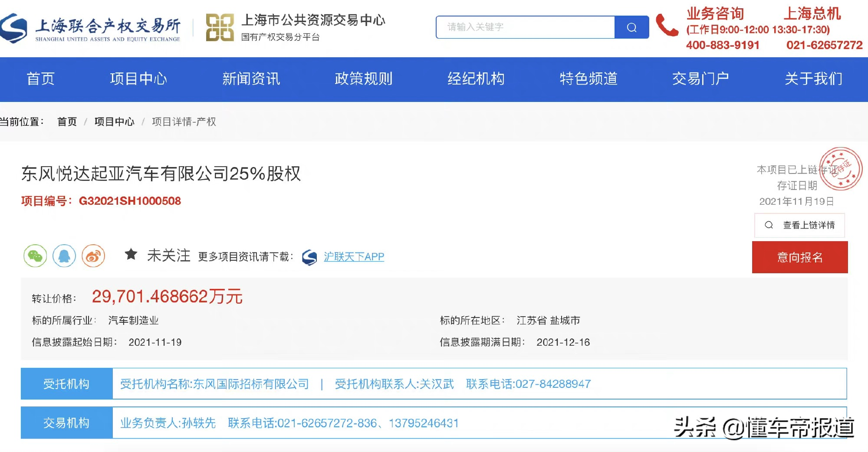Viewport: 868px width, 452px height.
Task: Click the industry value 汽车制造业
Action: 133,321
